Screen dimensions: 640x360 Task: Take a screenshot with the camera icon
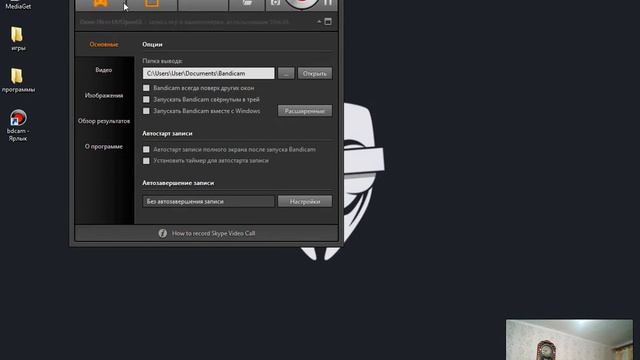276,3
